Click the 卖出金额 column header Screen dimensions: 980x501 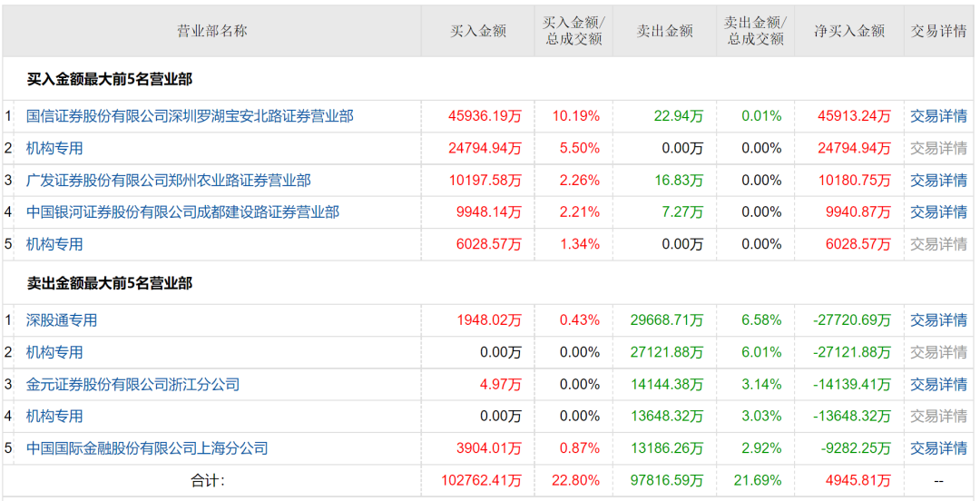664,31
